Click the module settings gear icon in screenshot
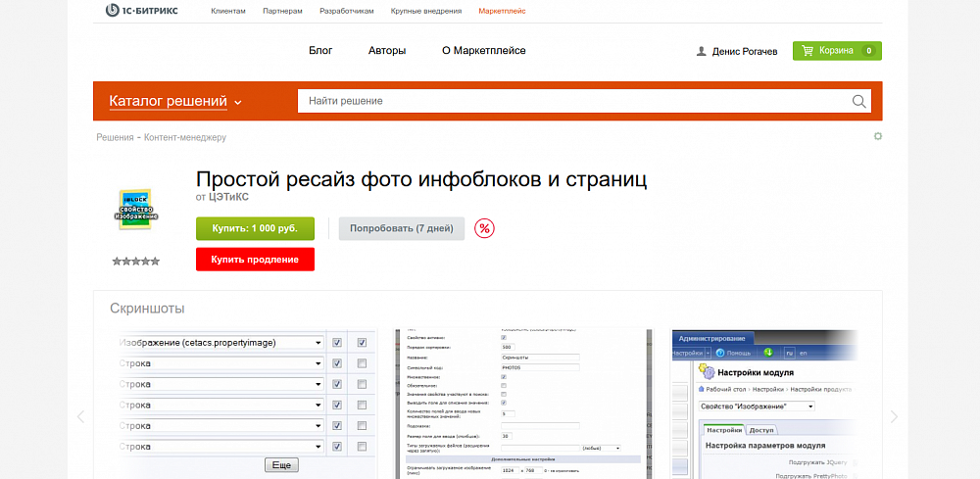This screenshot has height=479, width=980. tap(707, 373)
